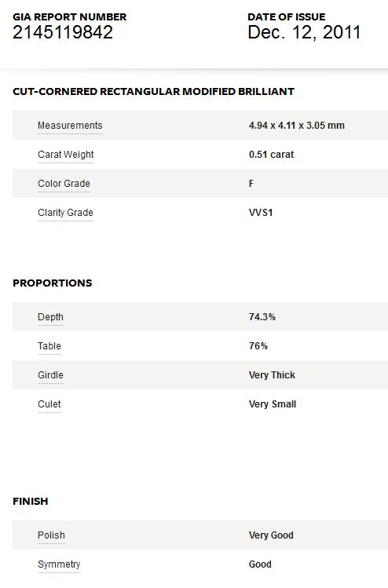388x588 pixels.
Task: Open the Table definition label
Action: (49, 345)
